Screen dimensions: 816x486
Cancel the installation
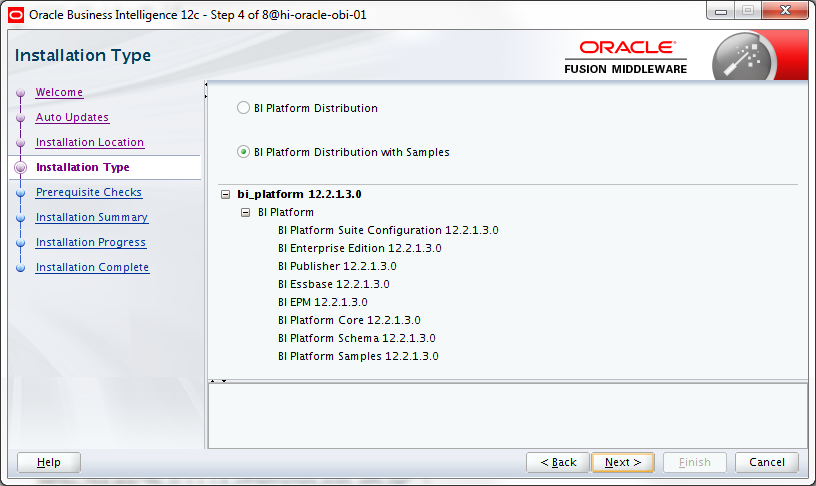[767, 462]
